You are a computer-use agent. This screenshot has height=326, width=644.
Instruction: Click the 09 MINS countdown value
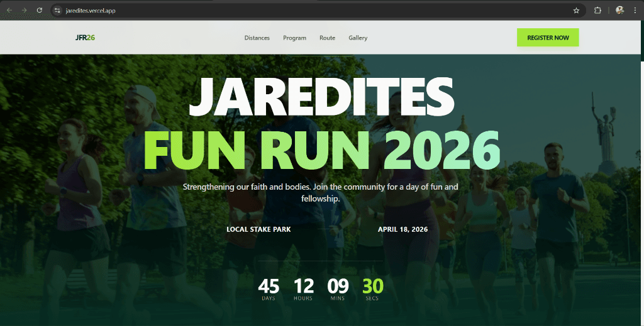pos(338,290)
